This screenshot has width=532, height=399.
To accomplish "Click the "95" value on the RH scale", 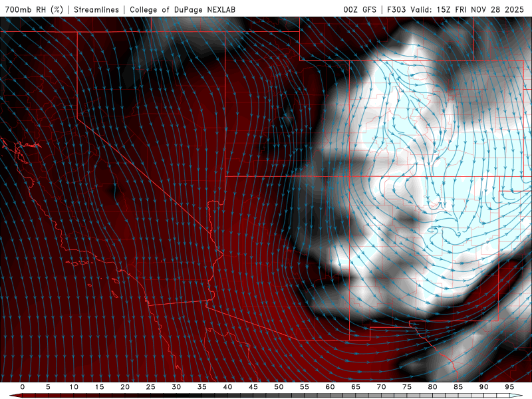I will (x=509, y=387).
